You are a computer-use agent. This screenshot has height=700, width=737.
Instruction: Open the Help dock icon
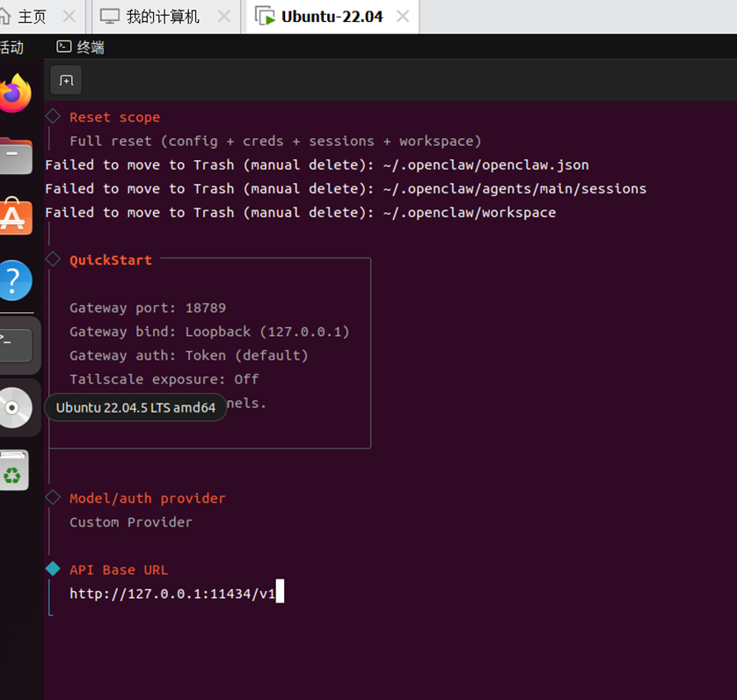(16, 281)
